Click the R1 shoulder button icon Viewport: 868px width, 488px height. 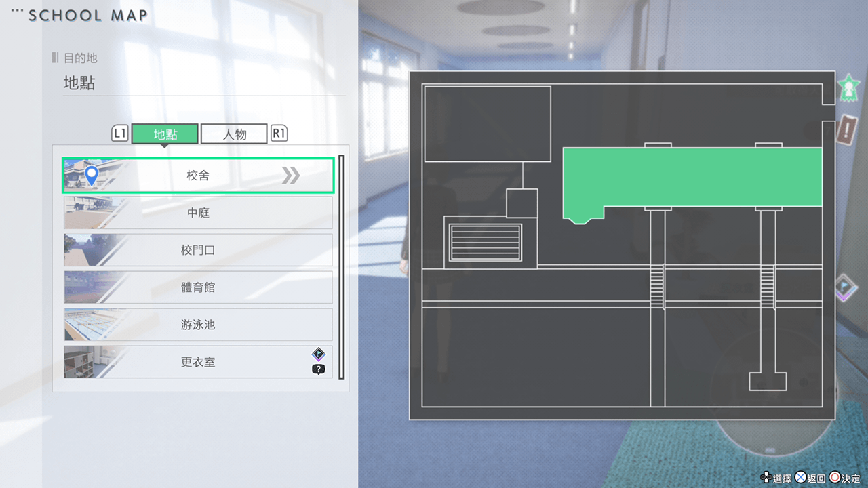[x=279, y=134]
